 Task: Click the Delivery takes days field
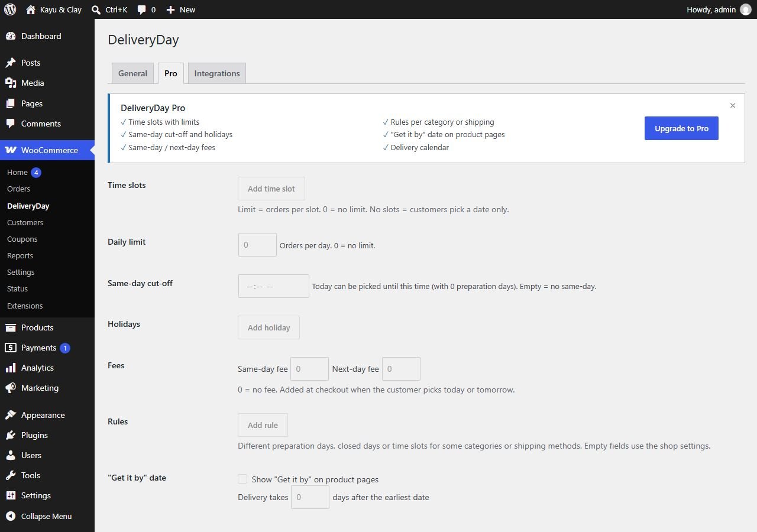click(x=310, y=497)
